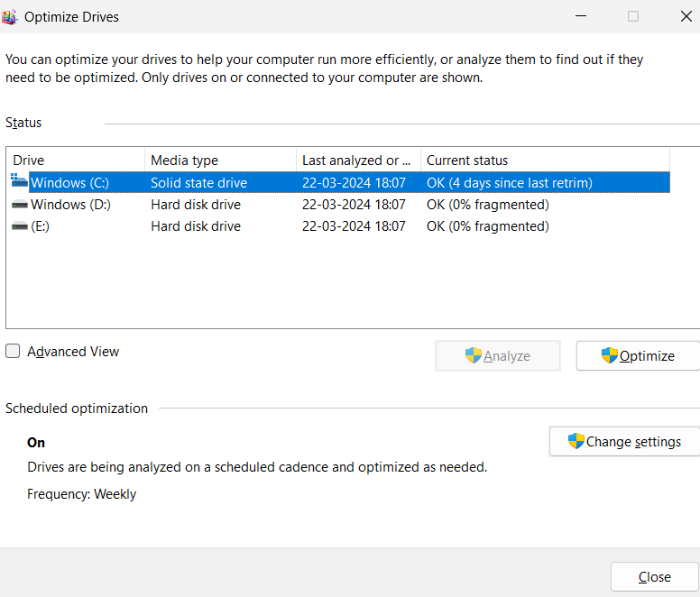Click the (E:) drive icon

19,226
